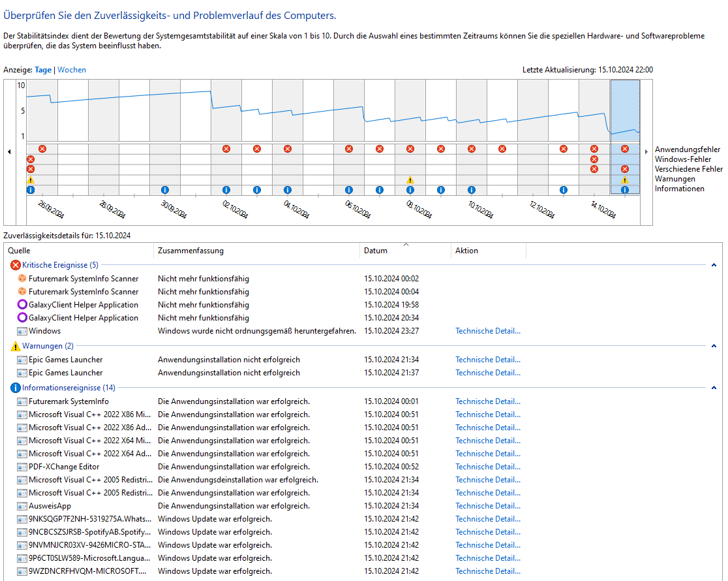This screenshot has width=728, height=581.
Task: Open Technische Details for Epic Games Launcher 21:37
Action: 487,373
